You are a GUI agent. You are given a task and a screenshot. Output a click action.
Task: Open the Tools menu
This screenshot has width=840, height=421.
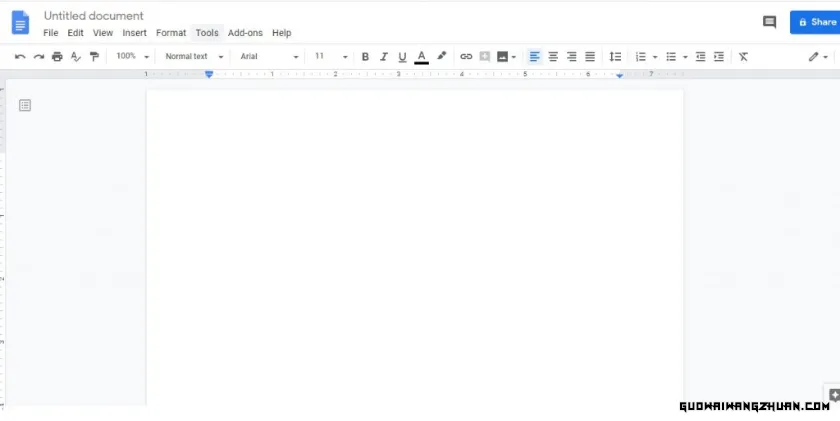point(207,33)
